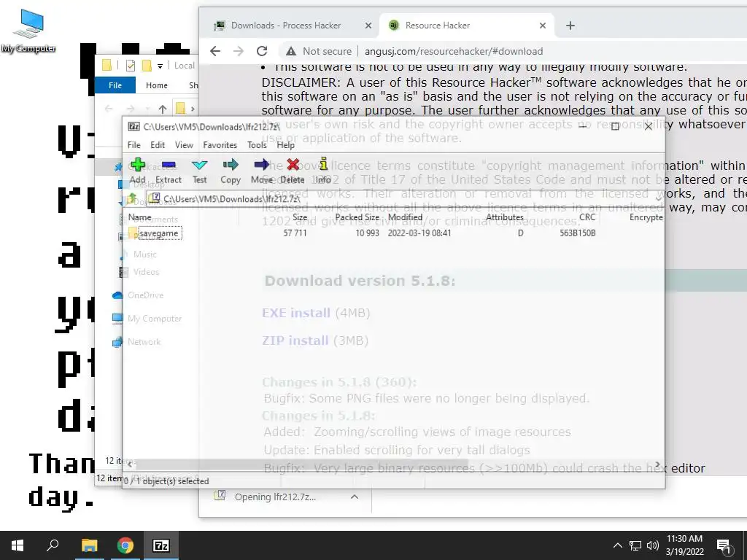Click the browser forward arrow

point(239,51)
